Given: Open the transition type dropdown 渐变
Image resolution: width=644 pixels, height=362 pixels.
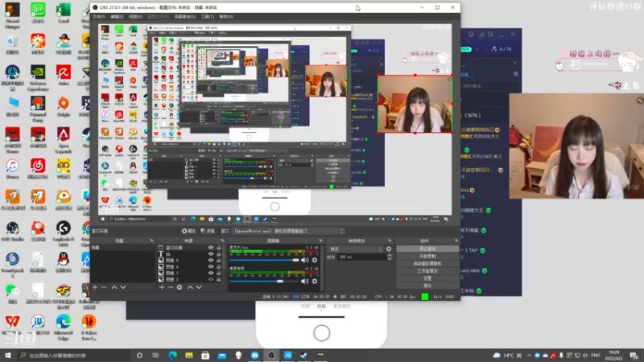Looking at the screenshot, I should [356, 249].
